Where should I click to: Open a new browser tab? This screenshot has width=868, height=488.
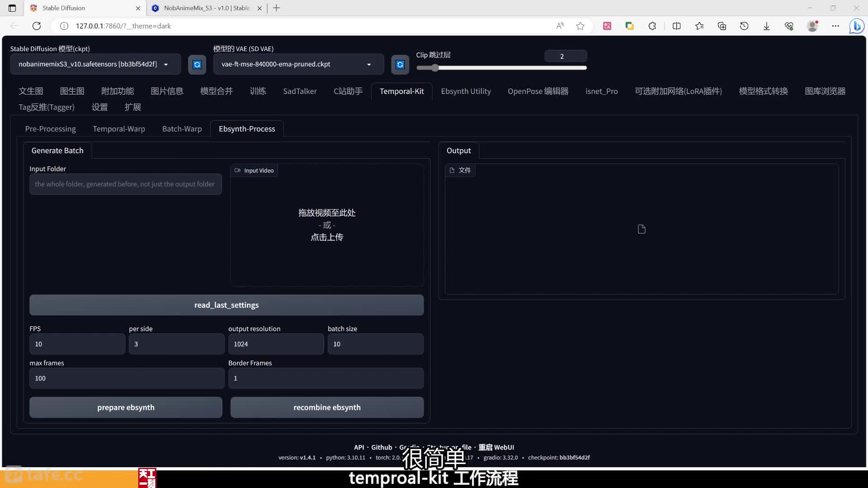click(x=277, y=8)
